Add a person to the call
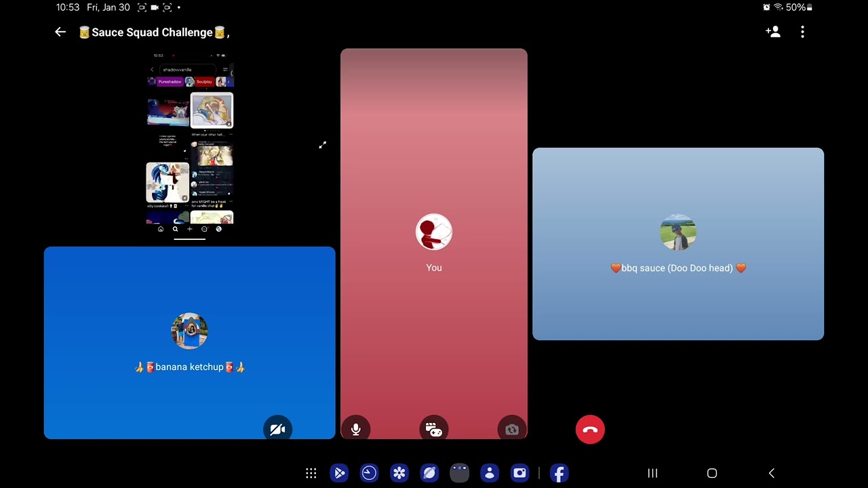 point(773,32)
